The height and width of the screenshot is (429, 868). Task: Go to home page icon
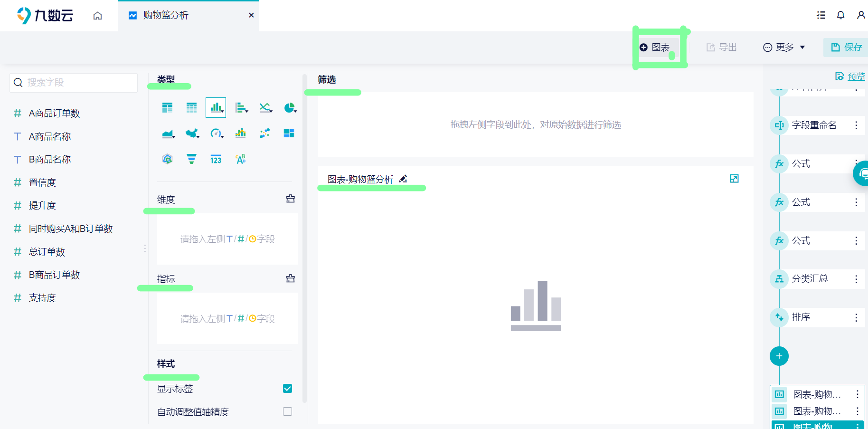click(97, 16)
